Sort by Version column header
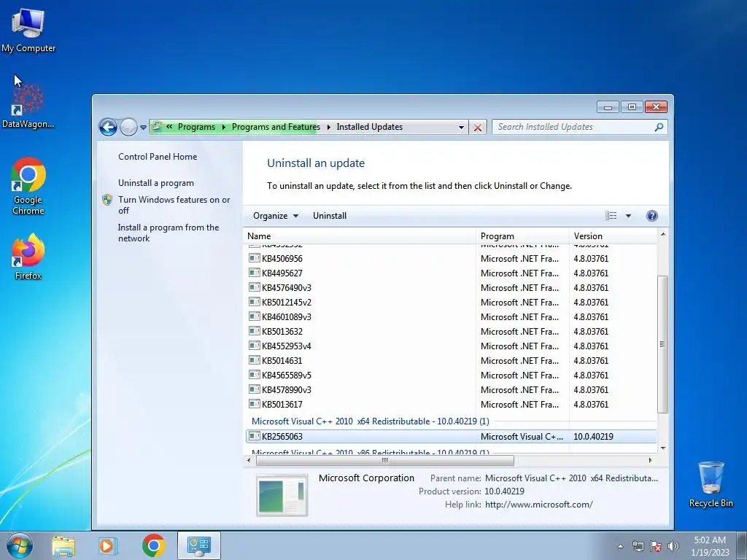The width and height of the screenshot is (747, 560). pyautogui.click(x=614, y=236)
